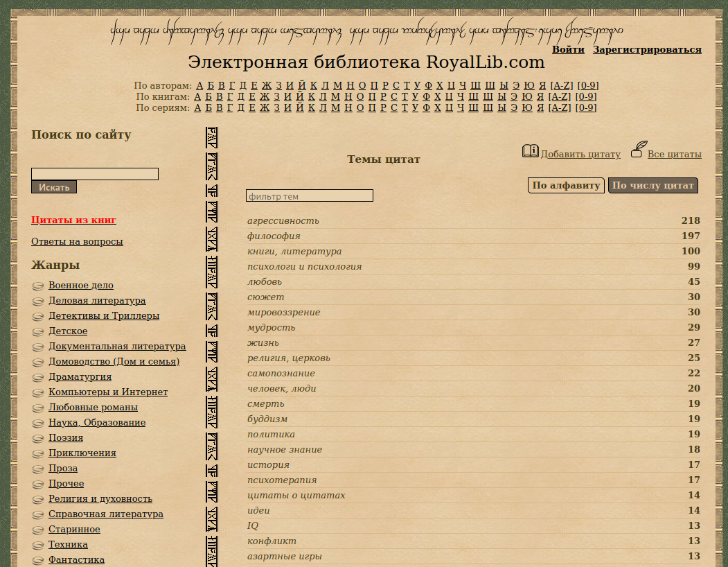
Task: Open Ответы на вопросы page
Action: coord(77,242)
